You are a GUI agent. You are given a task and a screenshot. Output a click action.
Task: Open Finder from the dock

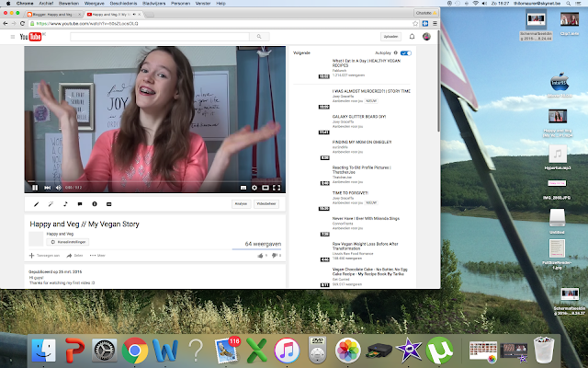click(x=43, y=351)
